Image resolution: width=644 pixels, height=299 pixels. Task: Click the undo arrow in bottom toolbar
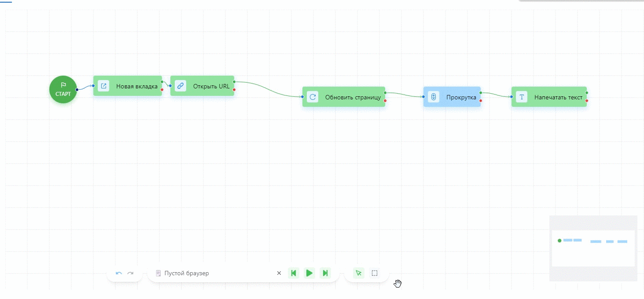[119, 273]
